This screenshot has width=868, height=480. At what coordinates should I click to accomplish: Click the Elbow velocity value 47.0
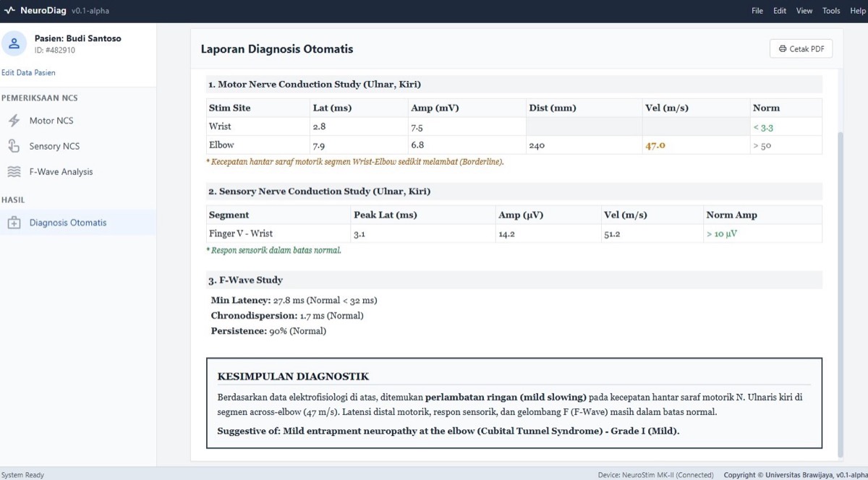point(655,145)
